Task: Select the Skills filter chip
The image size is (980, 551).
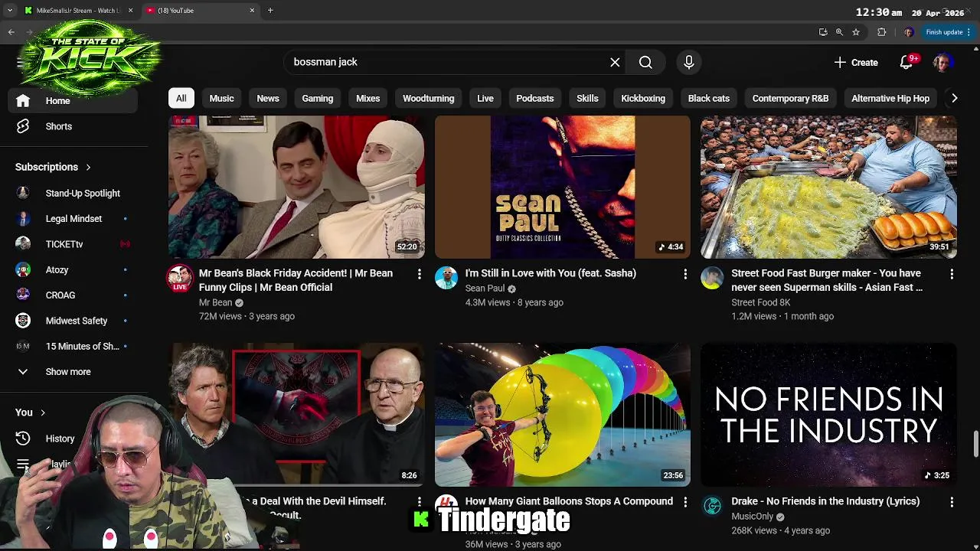Action: pos(587,98)
